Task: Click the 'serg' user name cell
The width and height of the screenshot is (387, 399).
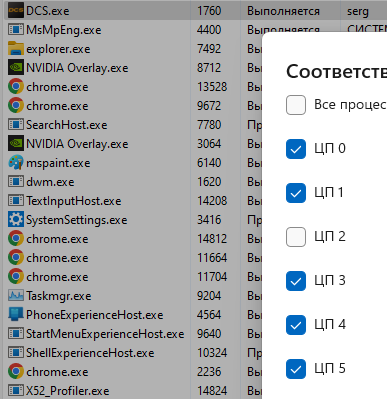Action: [358, 12]
